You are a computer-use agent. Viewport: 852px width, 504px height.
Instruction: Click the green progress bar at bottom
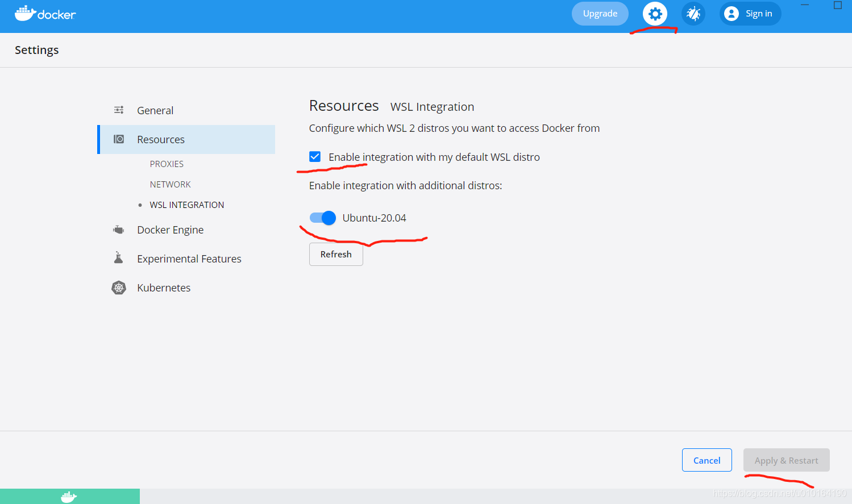click(x=69, y=495)
